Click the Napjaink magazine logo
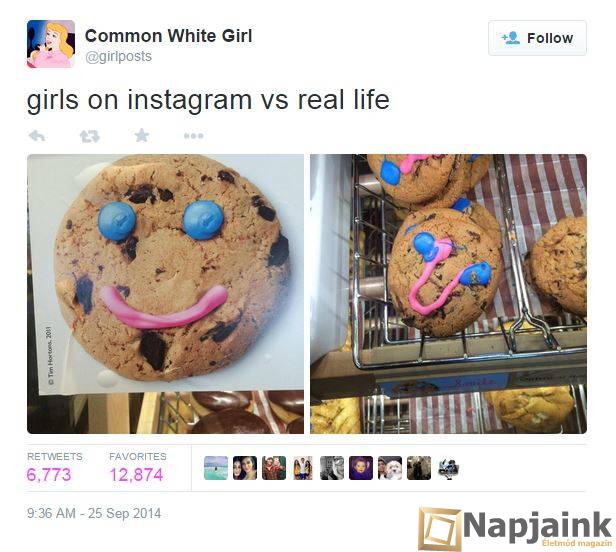This screenshot has width=616, height=552. tap(516, 528)
